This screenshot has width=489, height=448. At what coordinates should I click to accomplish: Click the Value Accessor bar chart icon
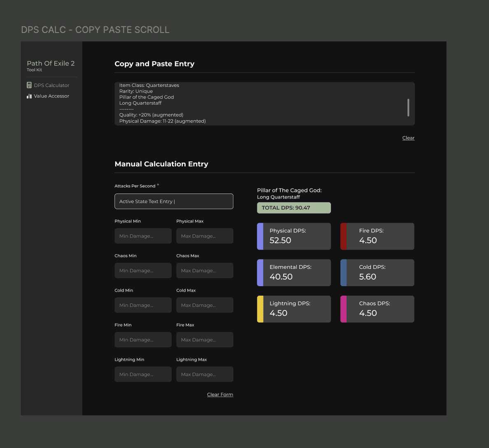point(29,96)
